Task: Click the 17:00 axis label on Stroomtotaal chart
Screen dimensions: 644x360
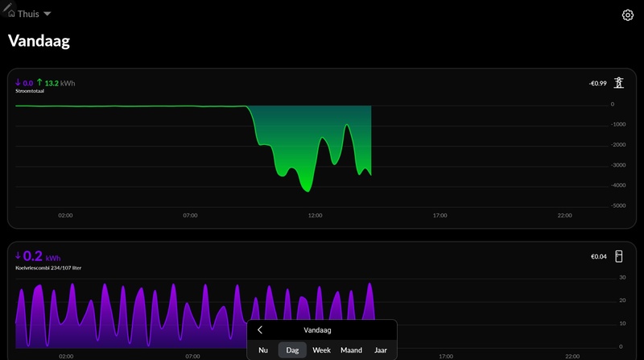Action: (440, 215)
